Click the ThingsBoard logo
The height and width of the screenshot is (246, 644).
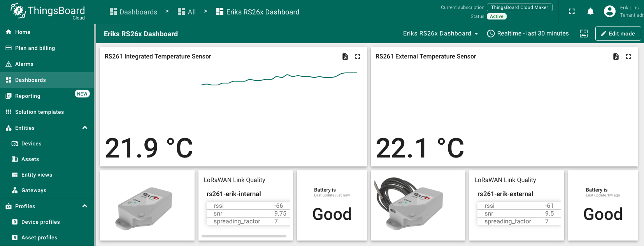point(47,11)
